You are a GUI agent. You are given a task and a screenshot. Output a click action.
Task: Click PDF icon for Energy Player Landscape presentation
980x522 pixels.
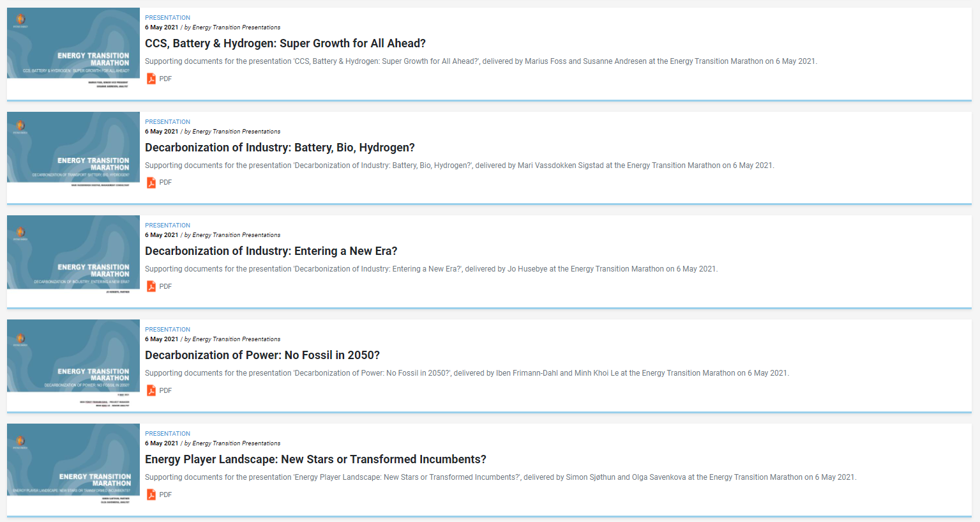pos(151,495)
